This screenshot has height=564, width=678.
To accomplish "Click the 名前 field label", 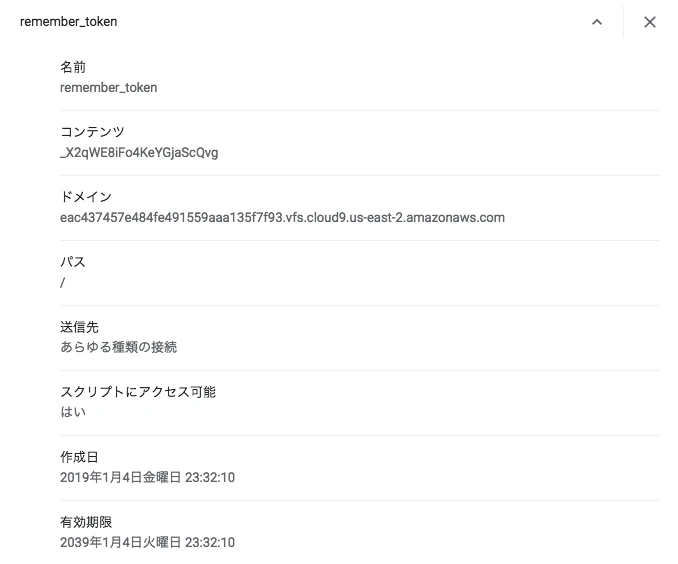I will point(73,67).
